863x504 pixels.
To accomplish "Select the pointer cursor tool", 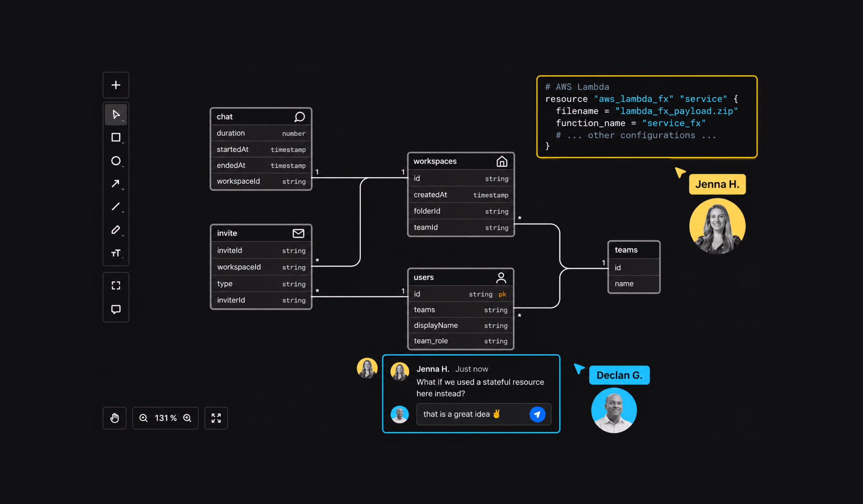I will (116, 114).
